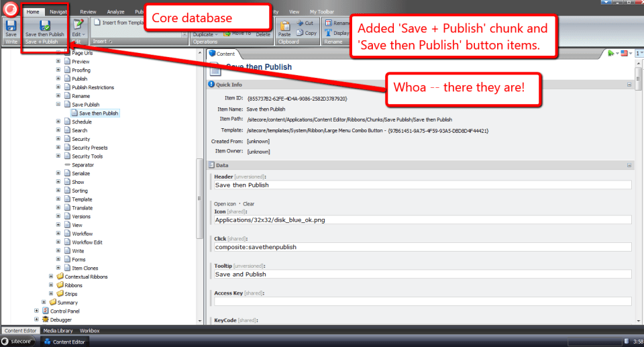Click the Item ID value text
Viewport: 644px width, 347px height.
[x=297, y=99]
